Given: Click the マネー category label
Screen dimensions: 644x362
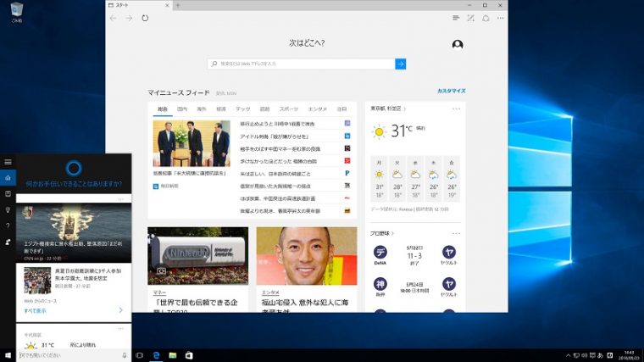Looking at the screenshot, I should (x=159, y=292).
